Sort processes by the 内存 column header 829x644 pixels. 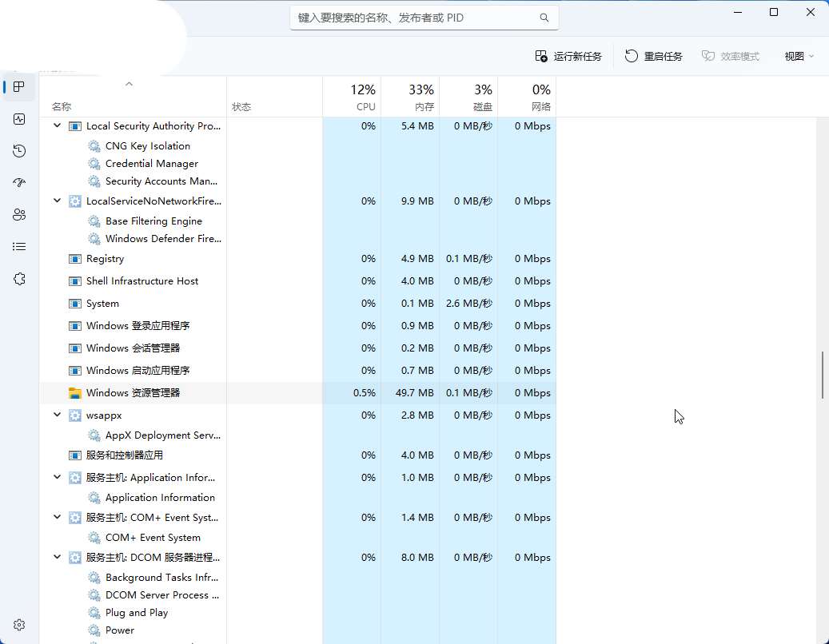[x=410, y=97]
